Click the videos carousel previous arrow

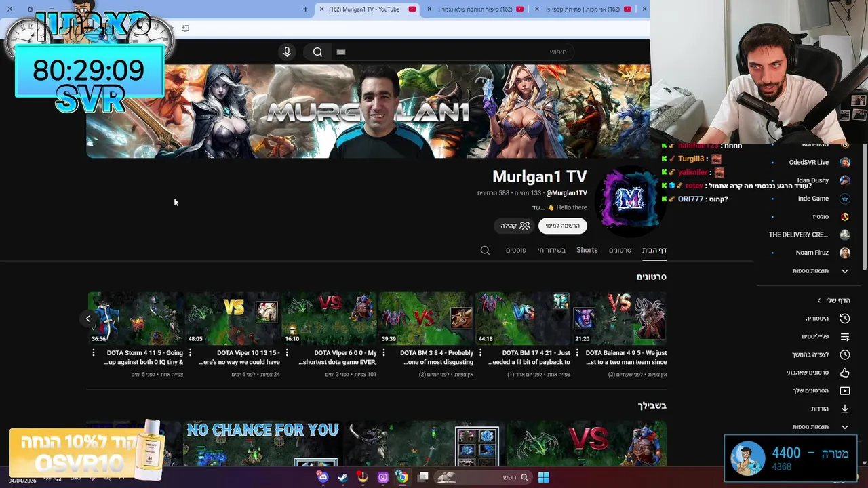(87, 319)
